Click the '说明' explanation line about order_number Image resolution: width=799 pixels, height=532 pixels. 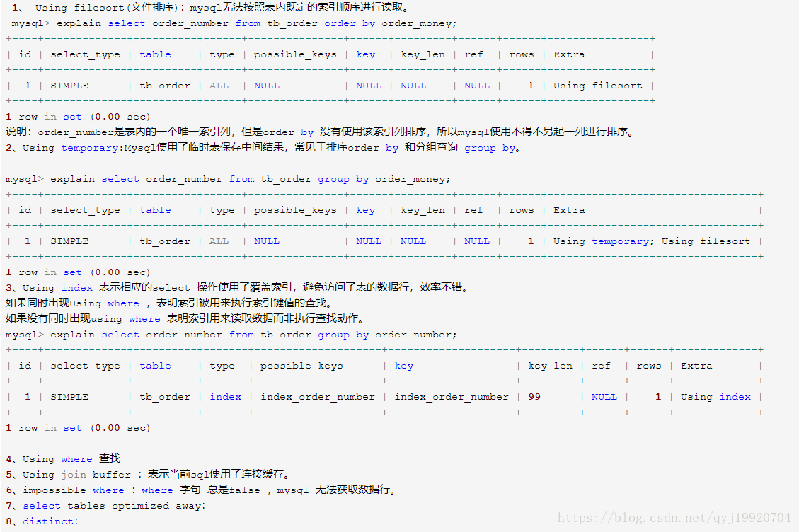[318, 132]
